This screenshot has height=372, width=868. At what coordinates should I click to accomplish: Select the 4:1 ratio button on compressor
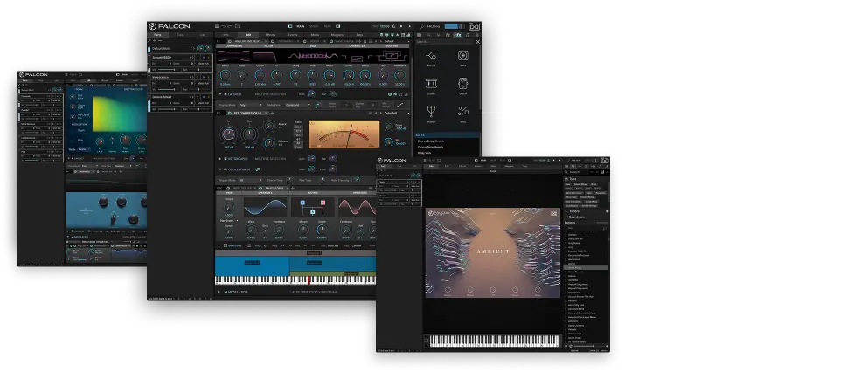pos(298,140)
